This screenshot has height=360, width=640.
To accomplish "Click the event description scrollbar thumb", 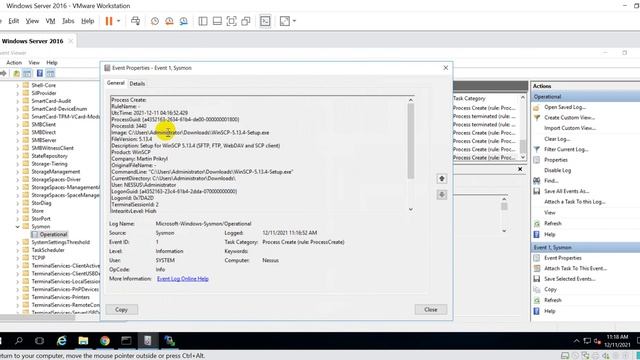I will pos(411,141).
